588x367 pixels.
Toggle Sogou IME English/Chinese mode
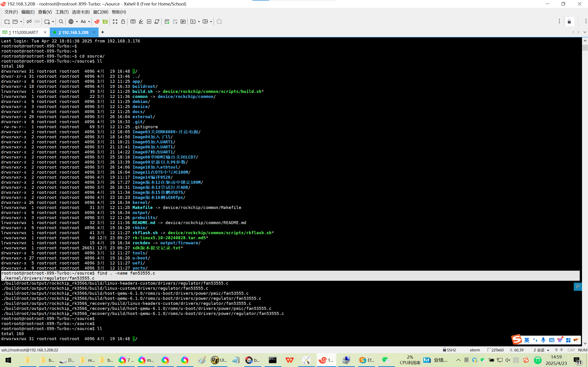(526, 340)
